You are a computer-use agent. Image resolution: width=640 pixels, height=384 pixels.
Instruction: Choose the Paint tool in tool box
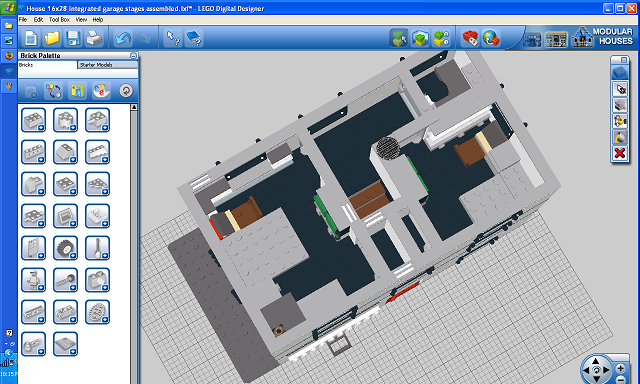coord(620,138)
